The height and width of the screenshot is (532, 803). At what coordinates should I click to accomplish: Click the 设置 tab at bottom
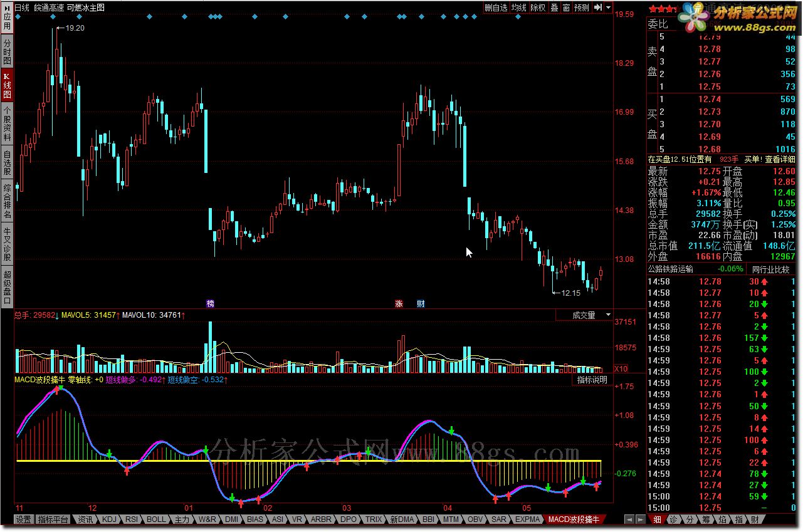click(x=24, y=519)
